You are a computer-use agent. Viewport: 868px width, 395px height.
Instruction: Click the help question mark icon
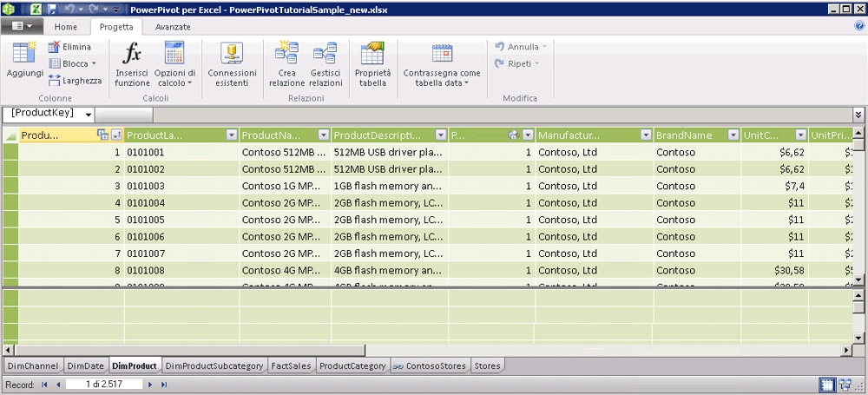(859, 26)
